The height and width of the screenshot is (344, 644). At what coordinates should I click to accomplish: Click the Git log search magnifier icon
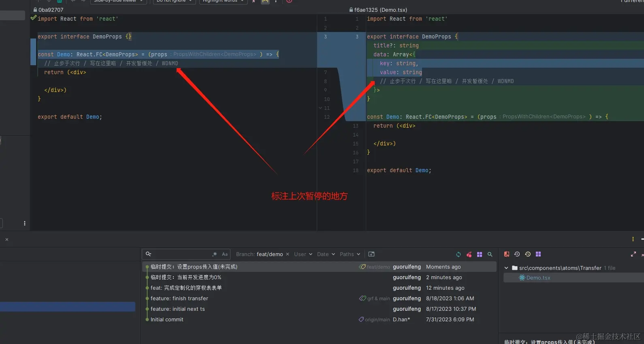click(149, 254)
